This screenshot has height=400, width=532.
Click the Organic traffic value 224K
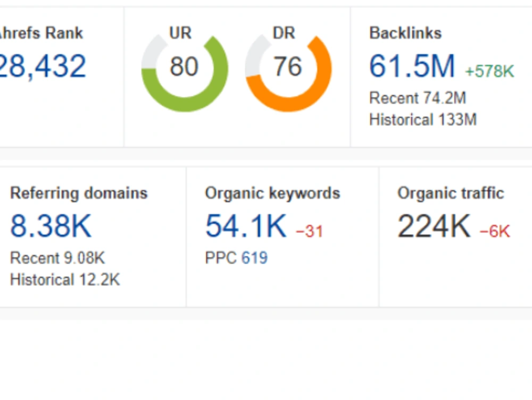click(434, 226)
